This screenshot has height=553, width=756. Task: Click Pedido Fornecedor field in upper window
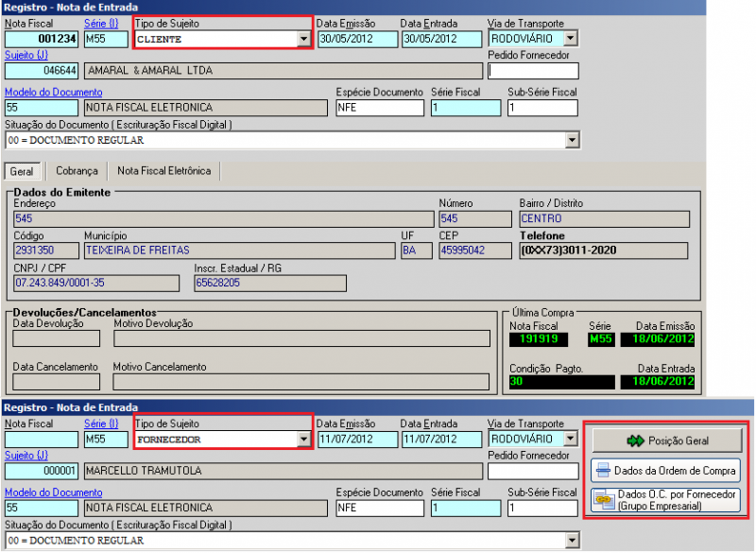click(533, 71)
